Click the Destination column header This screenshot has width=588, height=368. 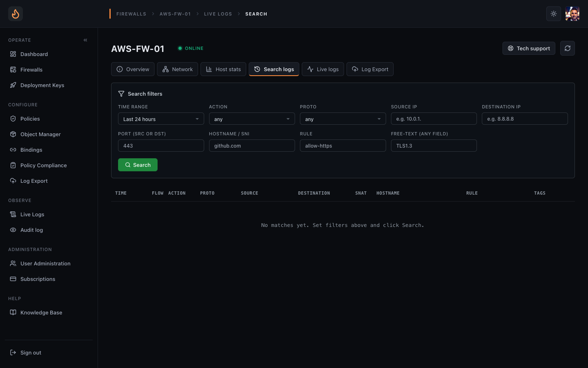pos(314,193)
